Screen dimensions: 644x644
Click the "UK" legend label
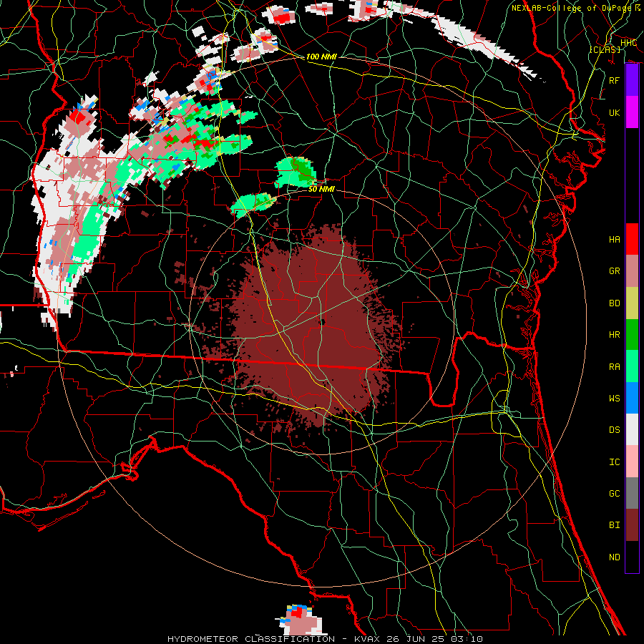[615, 112]
